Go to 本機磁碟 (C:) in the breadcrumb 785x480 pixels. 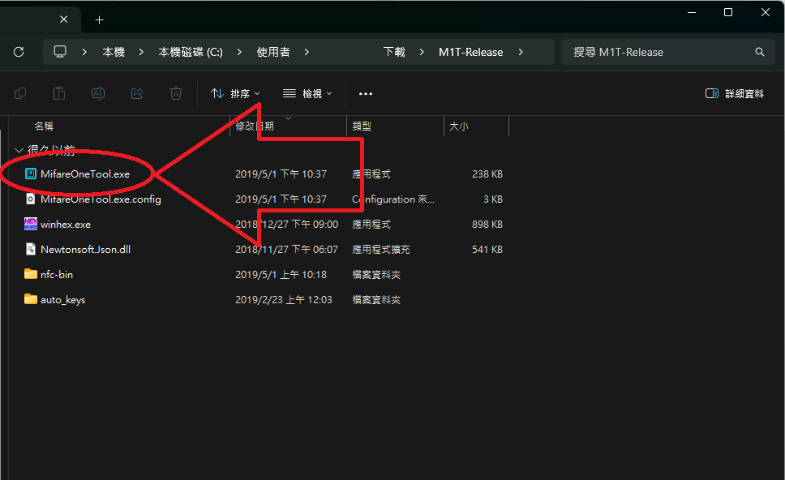[190, 52]
